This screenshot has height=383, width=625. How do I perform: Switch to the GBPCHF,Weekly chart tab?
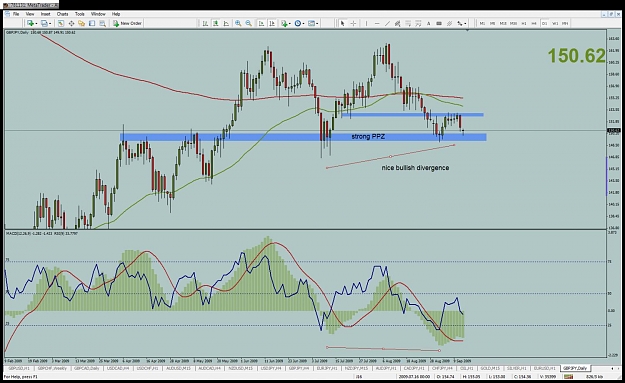(52, 368)
